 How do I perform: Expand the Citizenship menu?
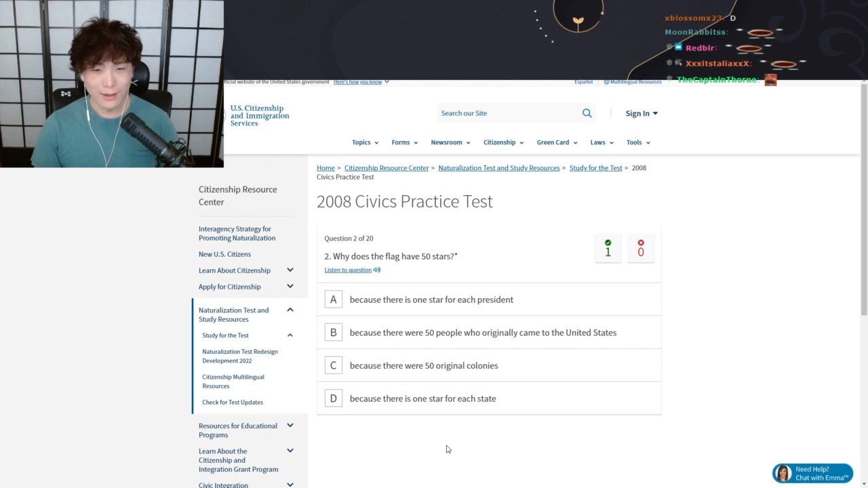click(x=504, y=142)
